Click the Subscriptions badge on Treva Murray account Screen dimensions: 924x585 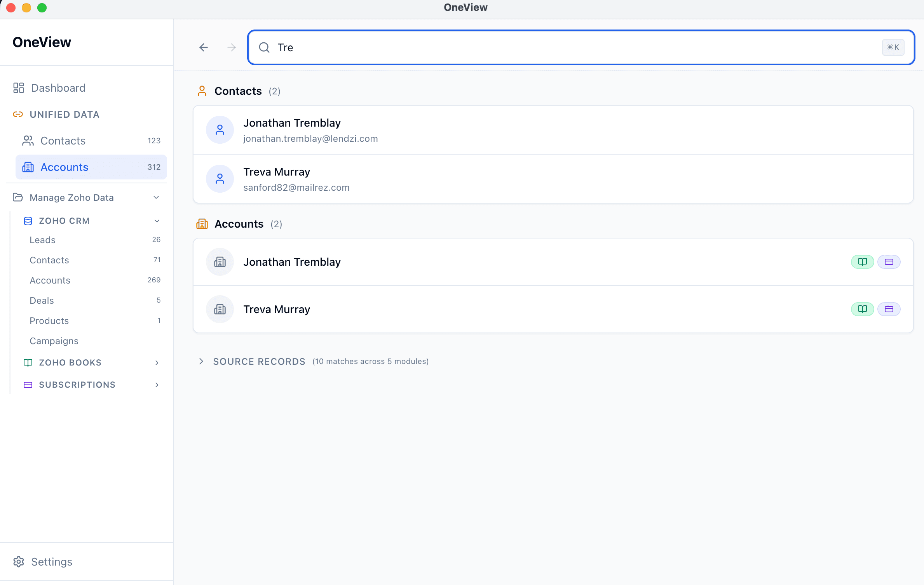point(889,309)
